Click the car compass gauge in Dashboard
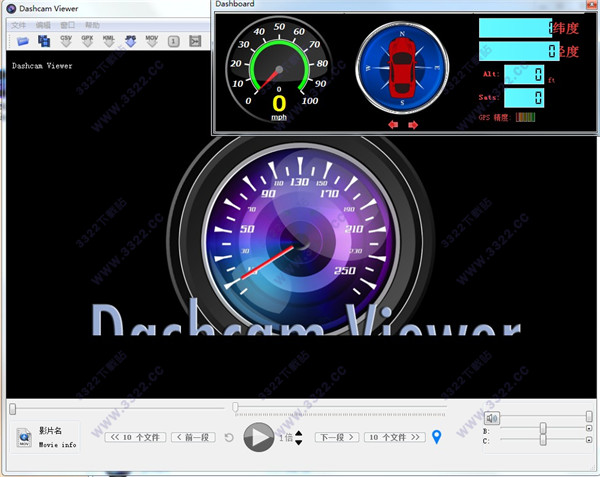Screen dimensions: 600x477 [x=402, y=68]
